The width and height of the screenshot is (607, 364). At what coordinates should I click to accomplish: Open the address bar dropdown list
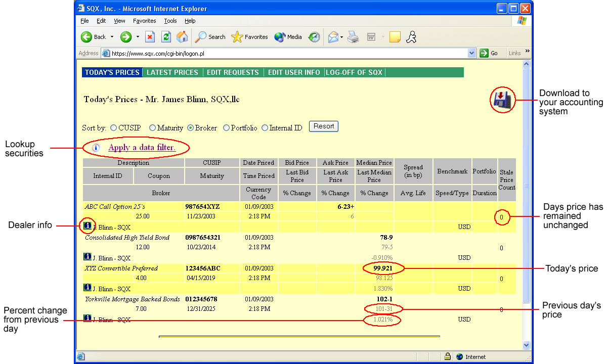coord(472,53)
